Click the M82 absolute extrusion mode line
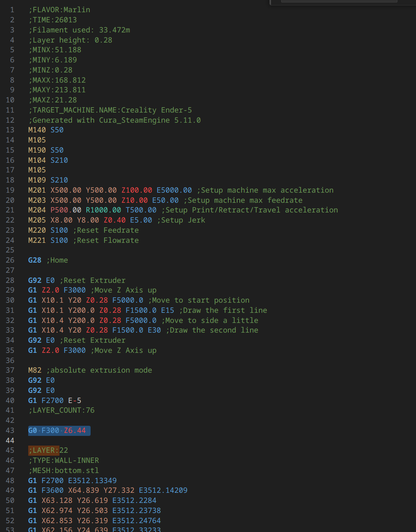416x532 pixels. pos(90,370)
